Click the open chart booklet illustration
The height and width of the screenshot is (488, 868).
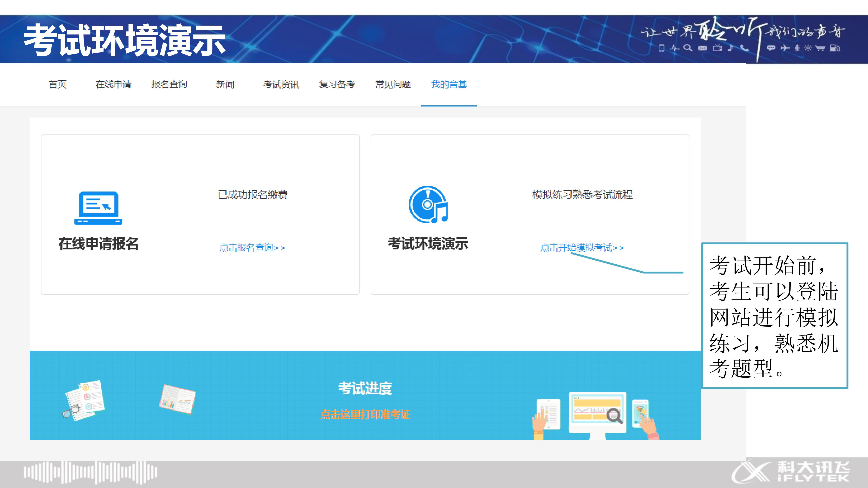[x=177, y=399]
